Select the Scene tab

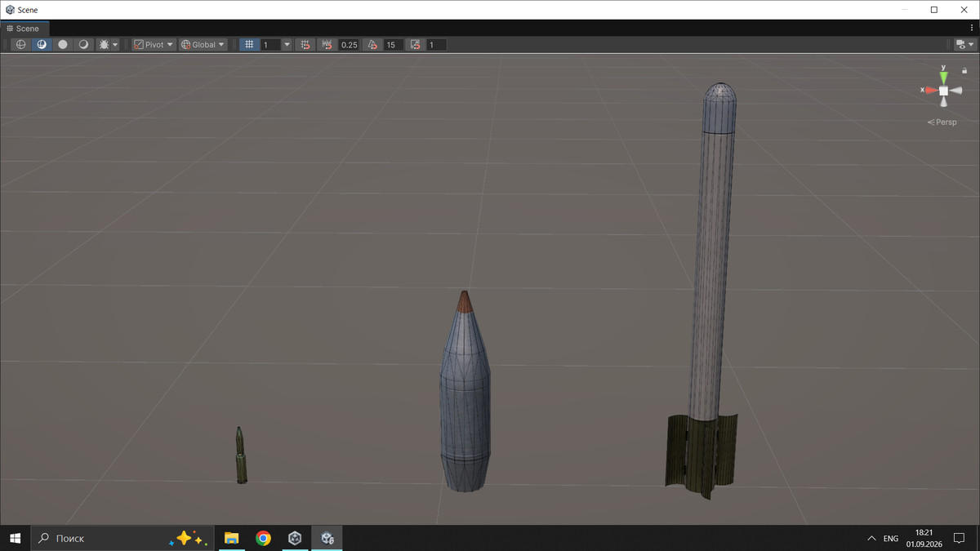(23, 29)
